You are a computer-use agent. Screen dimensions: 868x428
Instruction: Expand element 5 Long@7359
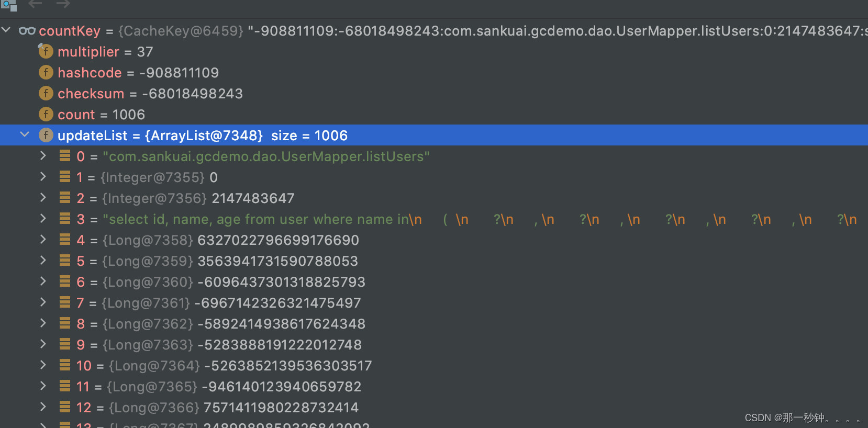(43, 261)
